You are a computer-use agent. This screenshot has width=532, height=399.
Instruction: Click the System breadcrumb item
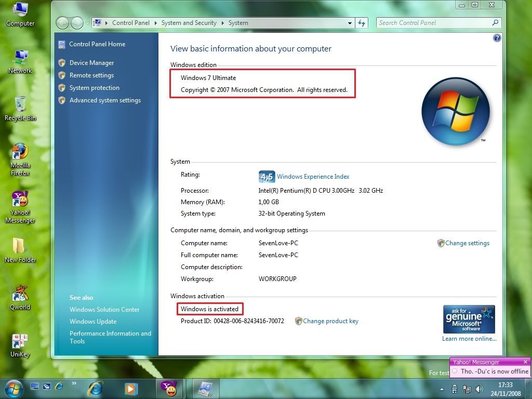tap(238, 23)
